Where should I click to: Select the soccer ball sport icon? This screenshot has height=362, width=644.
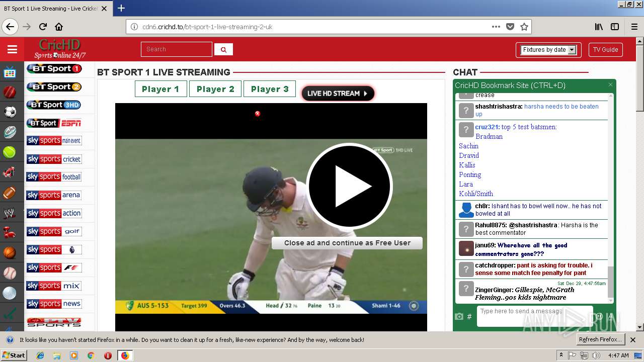click(x=10, y=112)
